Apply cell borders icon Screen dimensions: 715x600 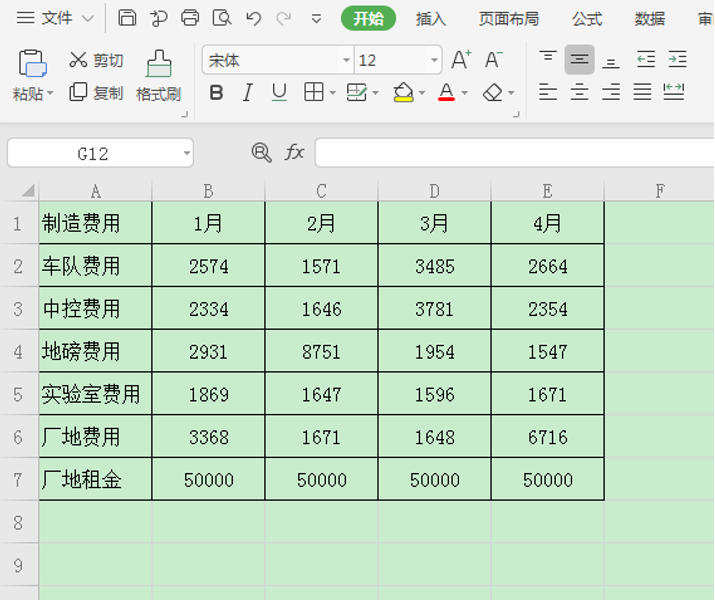click(x=314, y=93)
